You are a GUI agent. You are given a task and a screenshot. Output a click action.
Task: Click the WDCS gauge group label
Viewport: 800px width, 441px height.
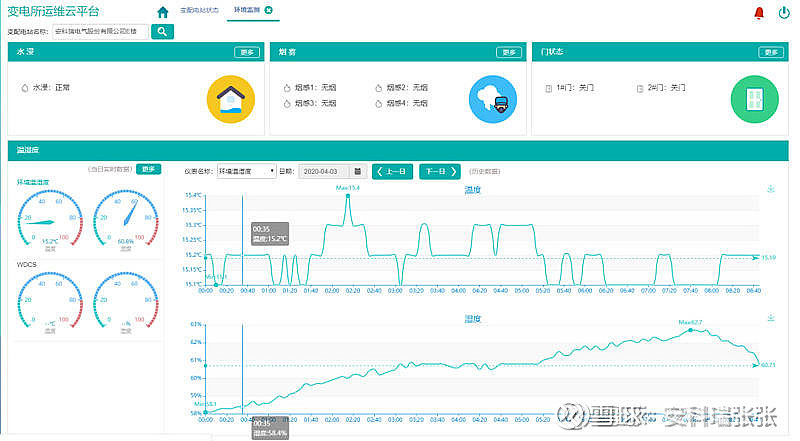click(x=27, y=264)
